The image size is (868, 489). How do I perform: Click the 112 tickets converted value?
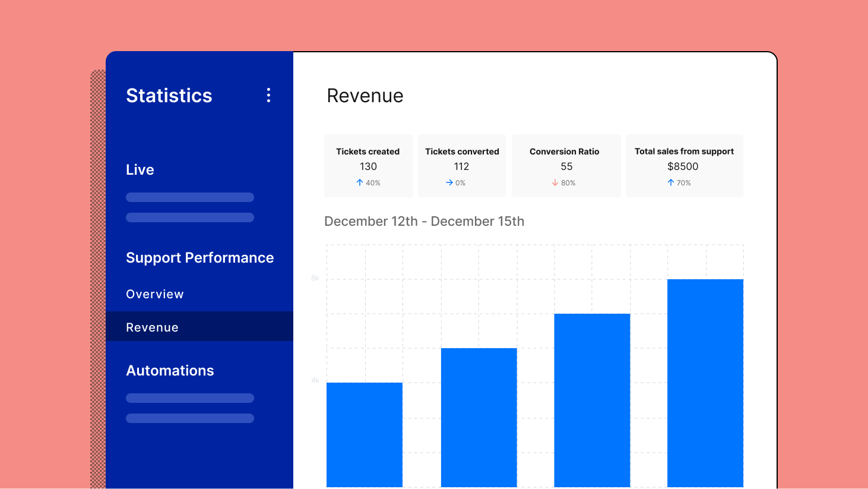[462, 166]
